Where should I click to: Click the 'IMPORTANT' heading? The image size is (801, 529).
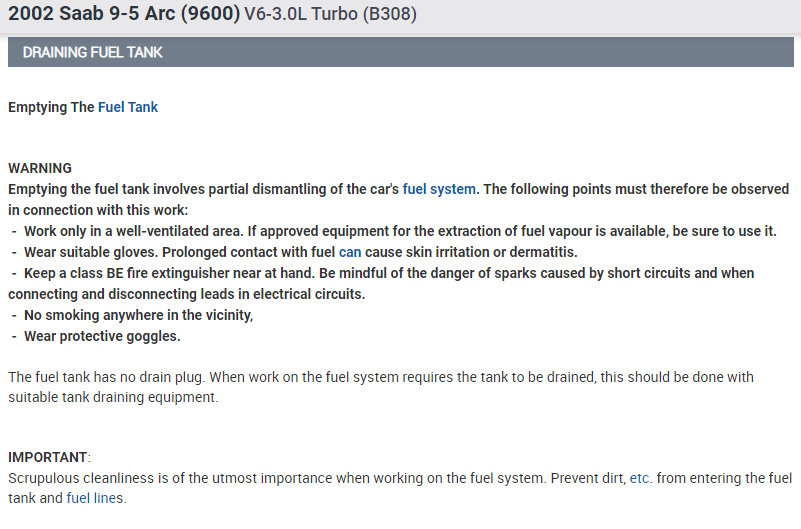click(48, 457)
